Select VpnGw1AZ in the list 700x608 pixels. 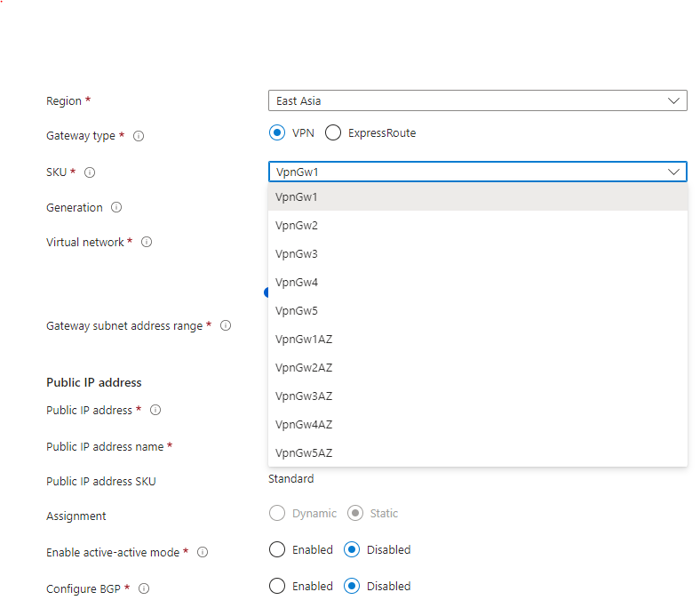coord(304,340)
